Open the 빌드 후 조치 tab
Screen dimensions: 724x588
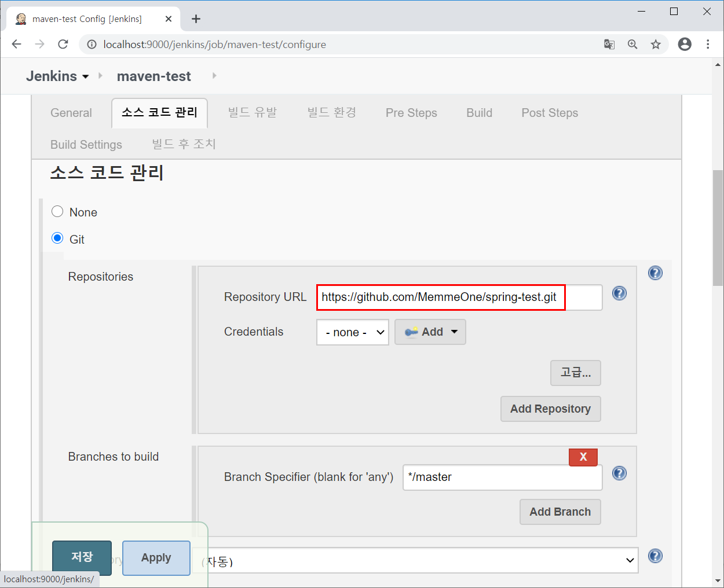point(184,145)
